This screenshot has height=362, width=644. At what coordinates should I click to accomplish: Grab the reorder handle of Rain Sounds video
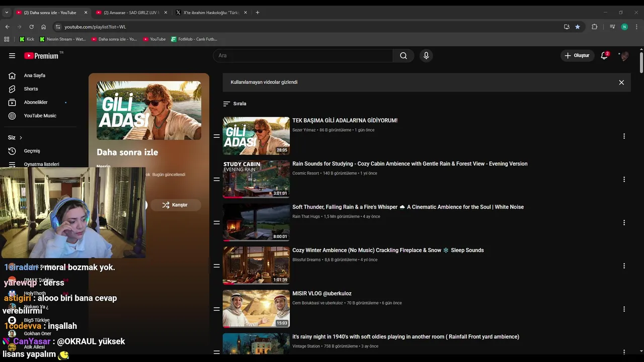pos(217,179)
